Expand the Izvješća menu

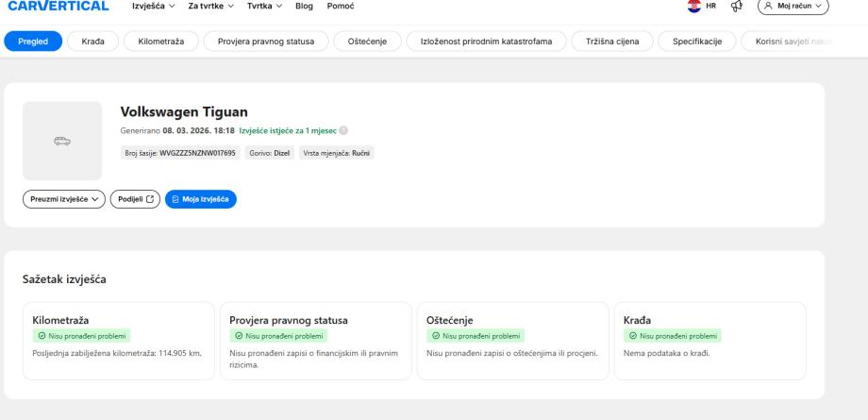click(x=153, y=6)
